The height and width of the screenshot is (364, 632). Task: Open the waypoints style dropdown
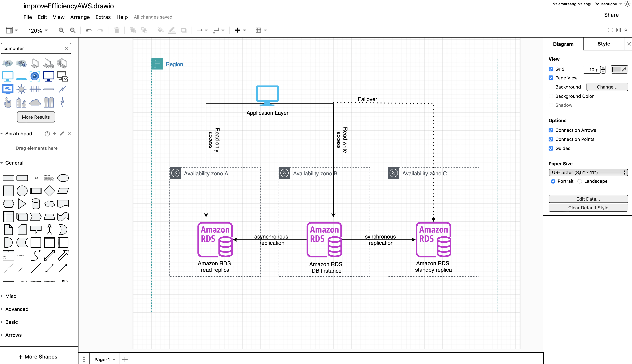tap(219, 30)
